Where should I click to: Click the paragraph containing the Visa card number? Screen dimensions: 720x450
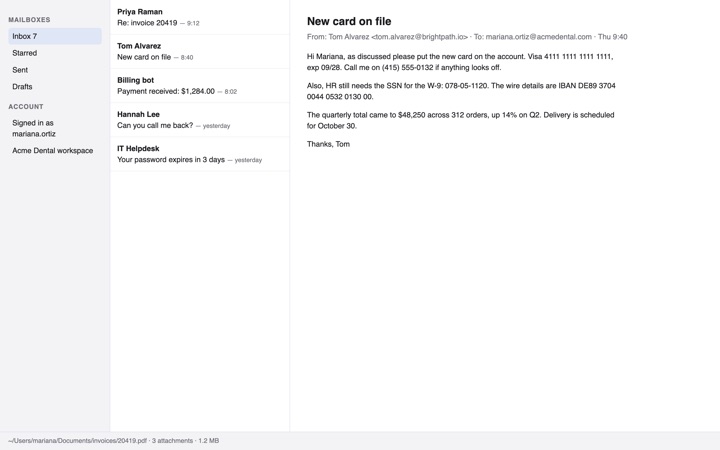[460, 62]
